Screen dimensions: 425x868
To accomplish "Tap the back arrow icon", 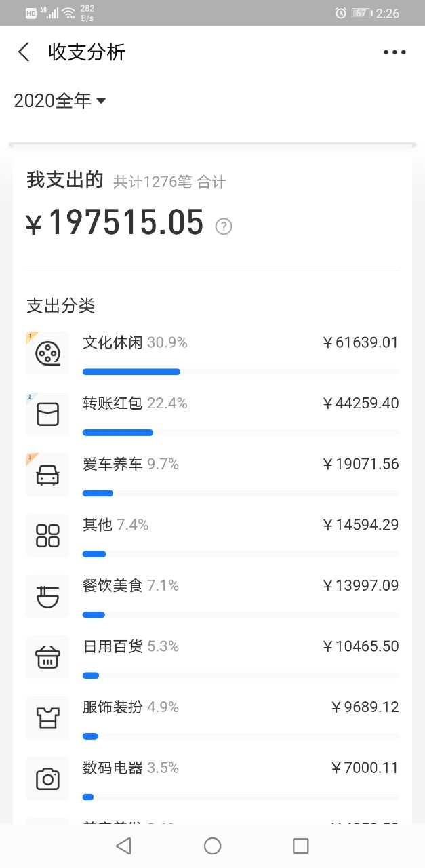I will pyautogui.click(x=24, y=52).
